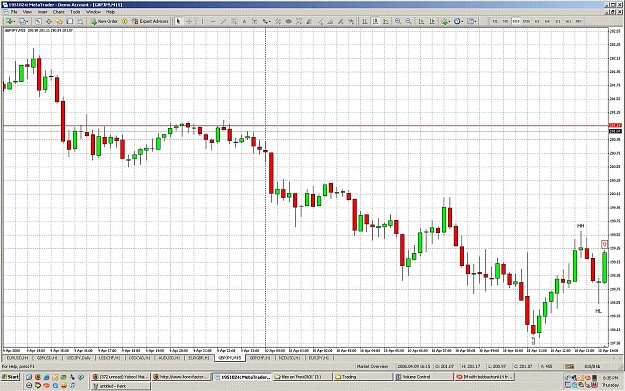Click the Windows Start button

click(x=11, y=377)
